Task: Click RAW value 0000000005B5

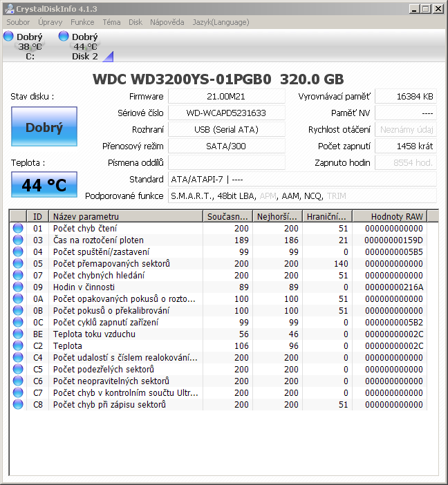Action: (393, 251)
